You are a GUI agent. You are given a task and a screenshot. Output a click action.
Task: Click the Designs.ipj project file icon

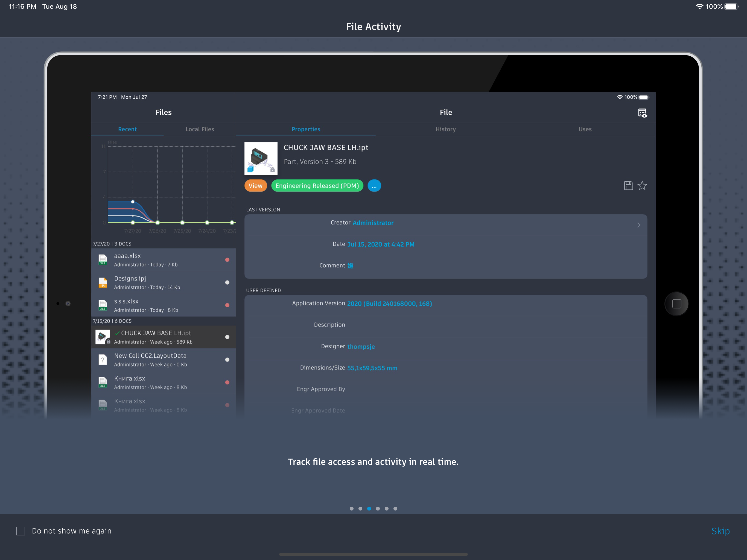coord(103,282)
